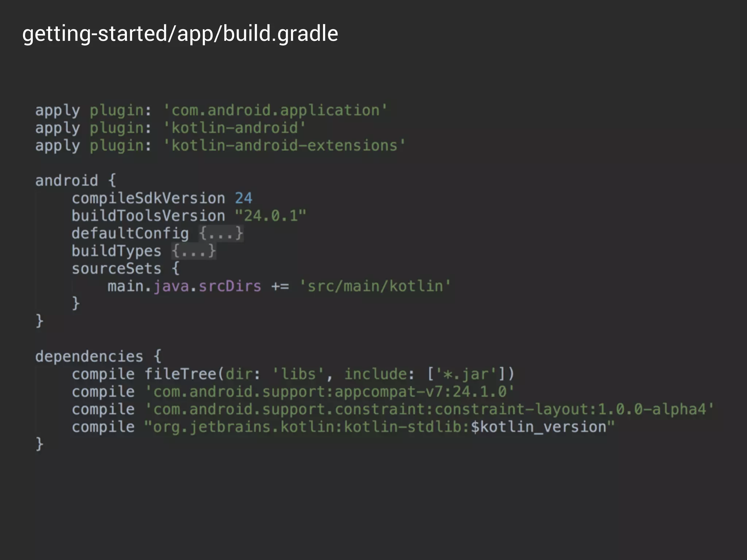
Task: Click the 'sourceSets {' line
Action: pos(126,269)
